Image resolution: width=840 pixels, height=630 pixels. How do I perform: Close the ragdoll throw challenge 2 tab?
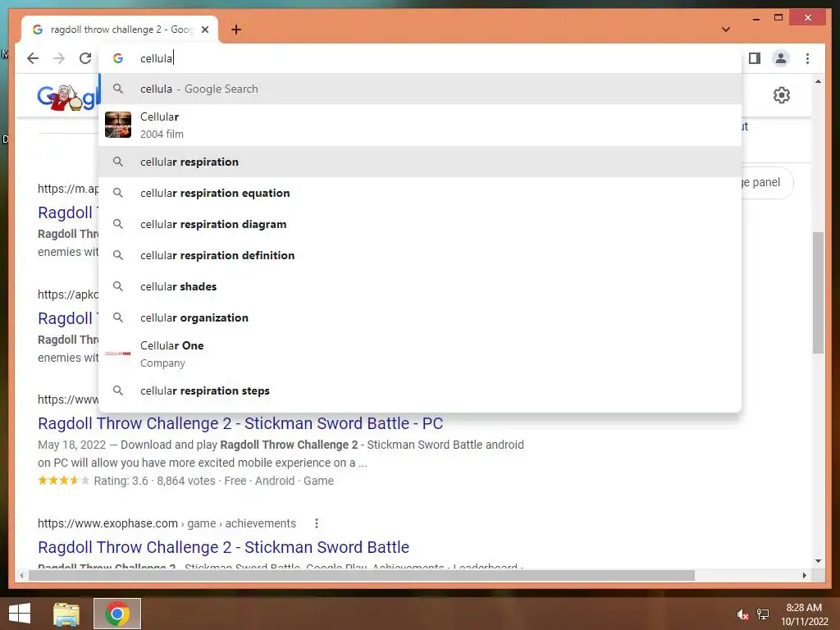pyautogui.click(x=205, y=30)
